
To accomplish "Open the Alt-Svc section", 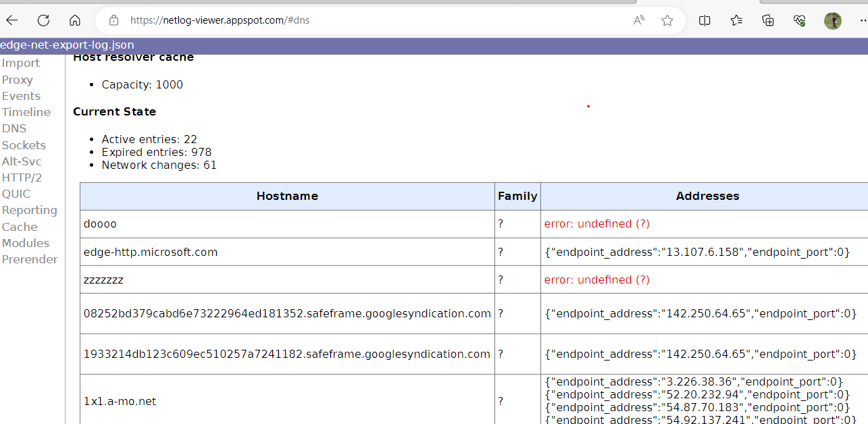I will [x=22, y=161].
